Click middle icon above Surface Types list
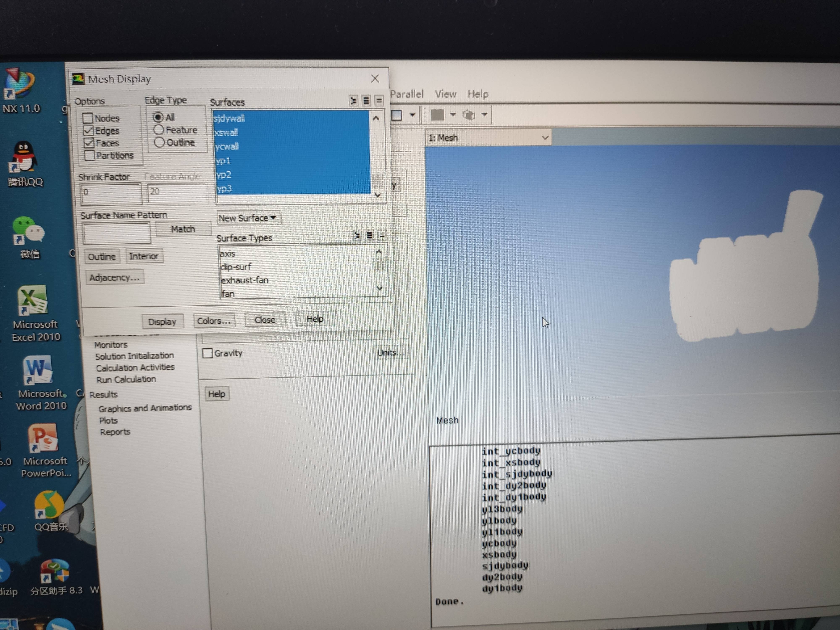This screenshot has width=840, height=630. (x=369, y=236)
